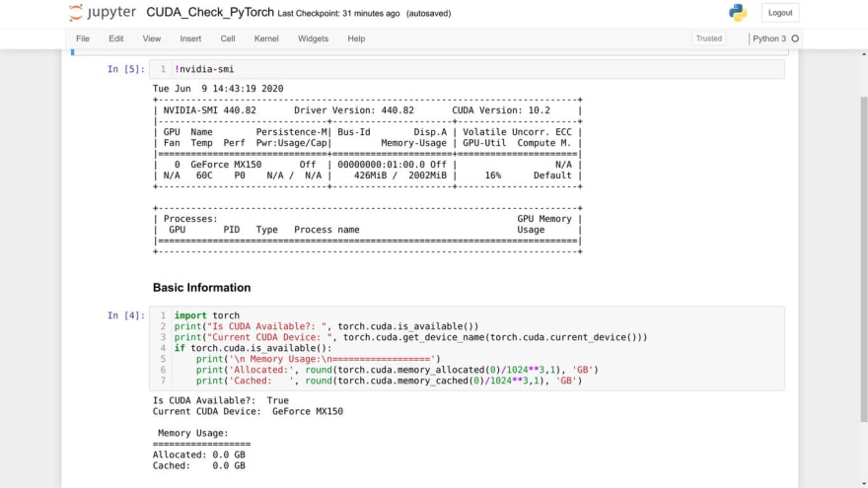Click the Jupyter logo
The height and width of the screenshot is (488, 868).
pos(103,12)
